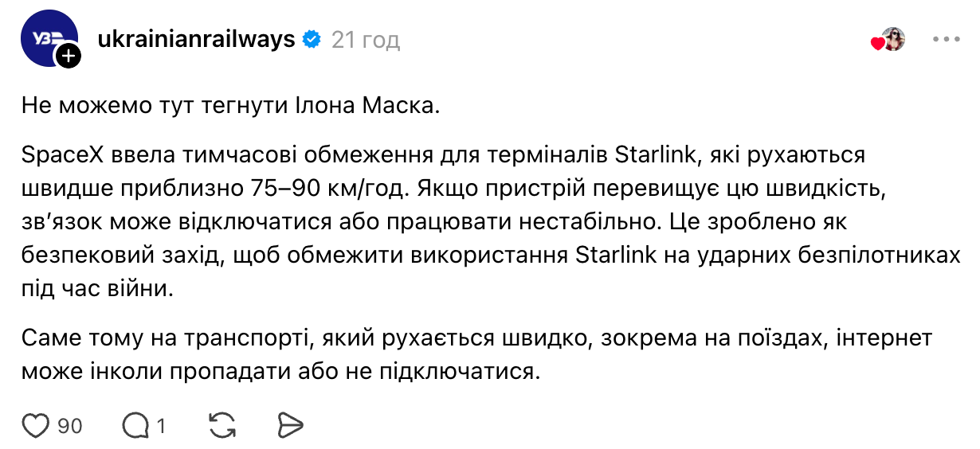Follow the account via plus badge
Image resolution: width=980 pixels, height=449 pixels.
point(67,56)
